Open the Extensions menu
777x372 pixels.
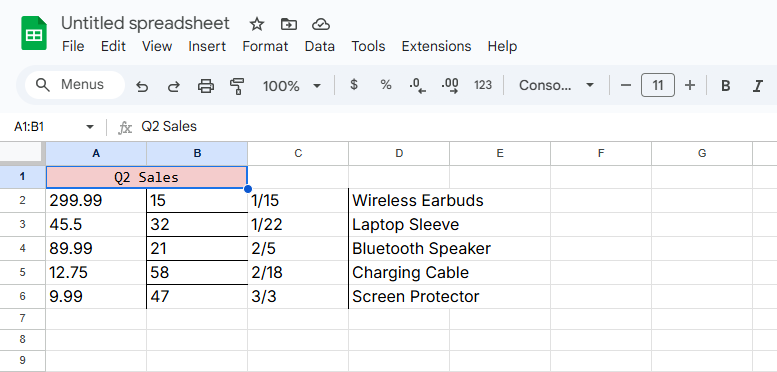[436, 47]
